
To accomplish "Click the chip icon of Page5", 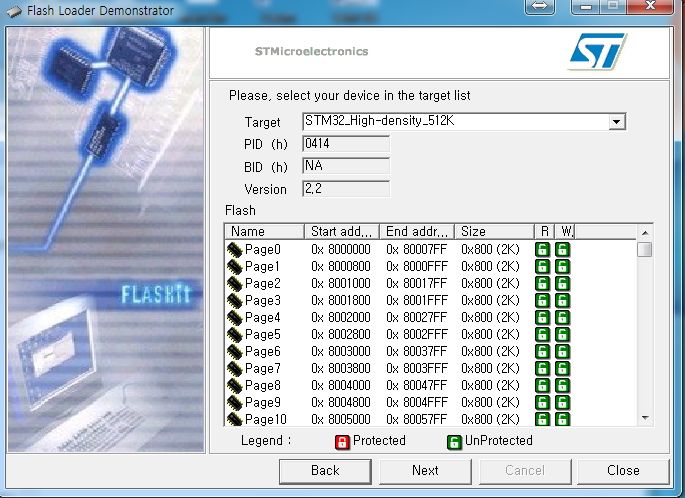I will 235,335.
